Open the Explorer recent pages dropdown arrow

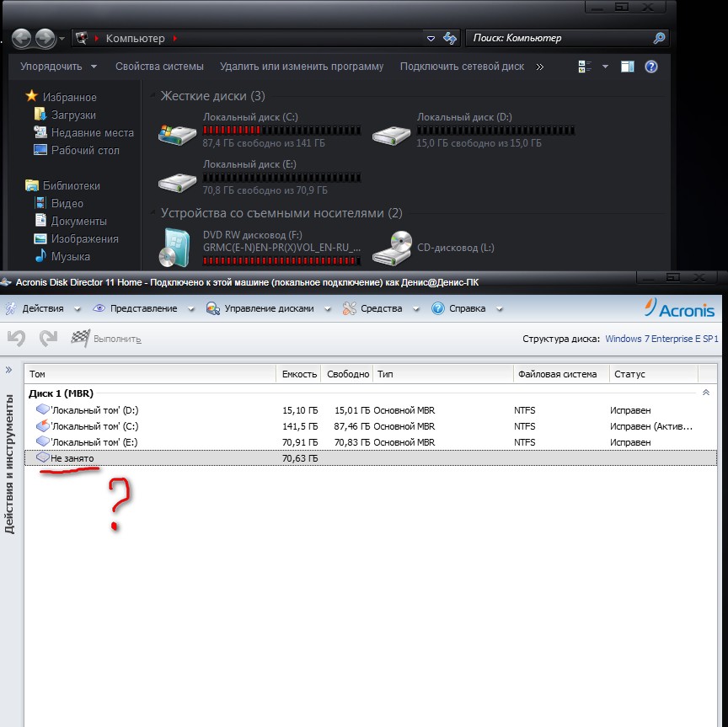(62, 39)
